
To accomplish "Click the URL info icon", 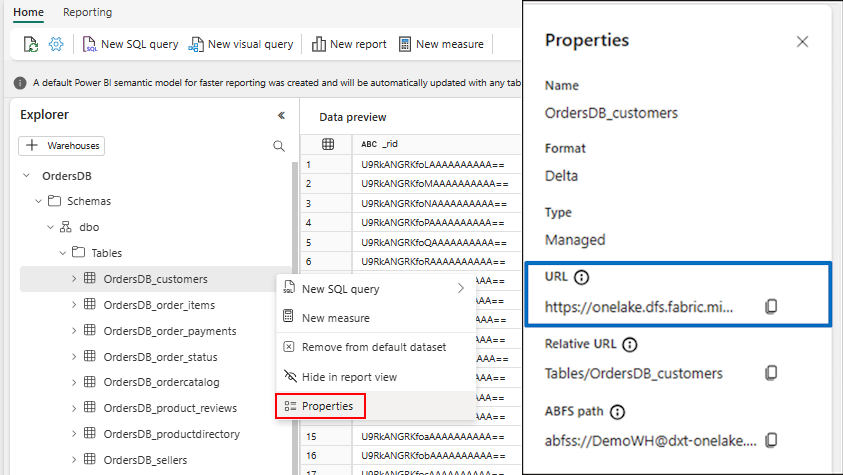I will point(581,277).
